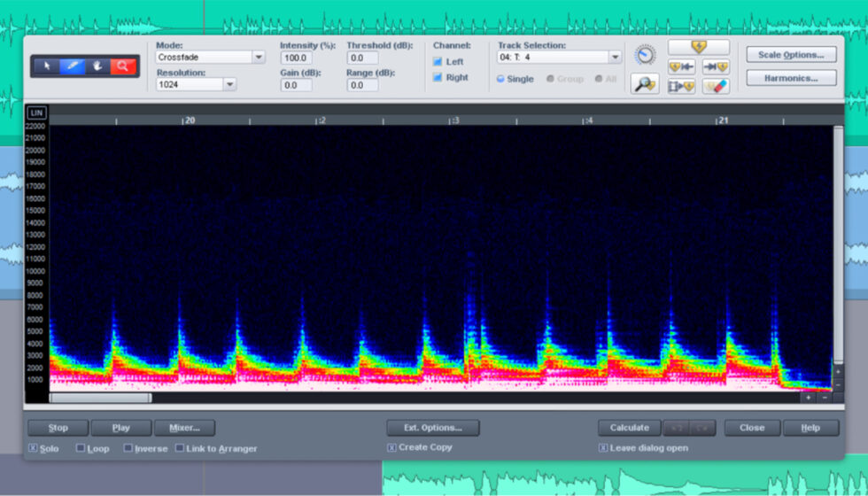Click the Intensity (%) input field
868x496 pixels.
[296, 58]
